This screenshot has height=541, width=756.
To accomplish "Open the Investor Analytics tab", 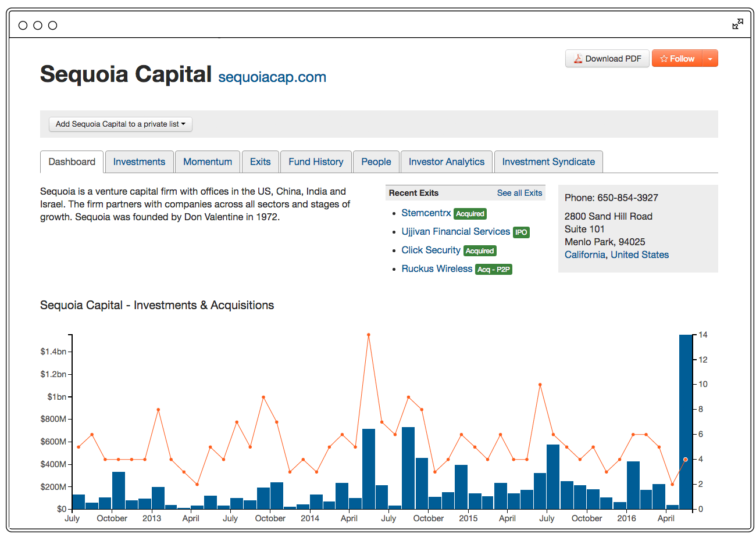I will click(447, 162).
